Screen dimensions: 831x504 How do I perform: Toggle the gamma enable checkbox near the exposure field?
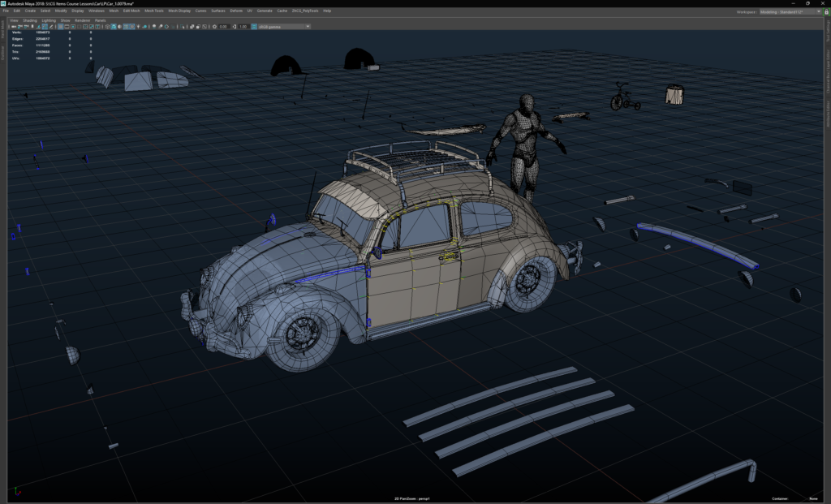coord(253,27)
